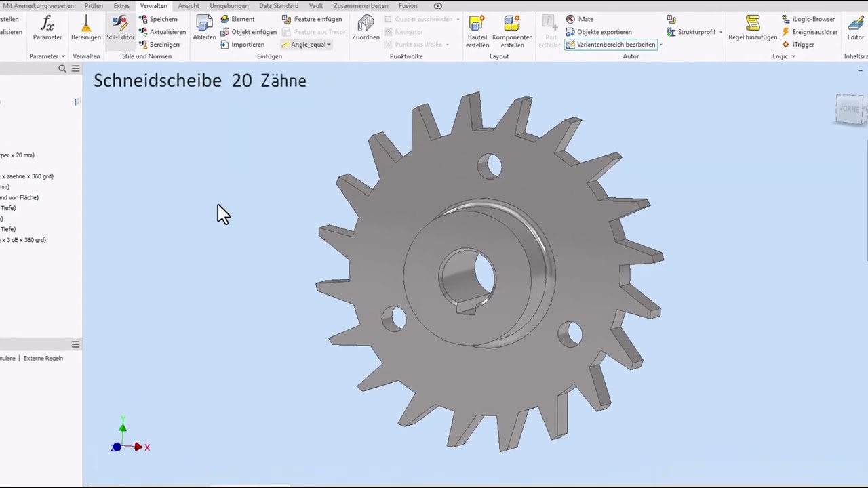Viewport: 868px width, 488px height.
Task: Click Bauteil erstellen
Action: (x=477, y=32)
